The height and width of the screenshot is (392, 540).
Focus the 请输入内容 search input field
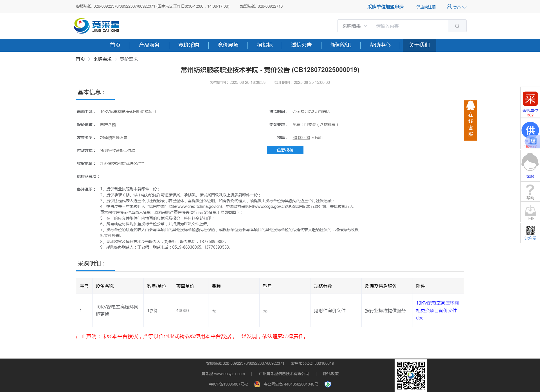tap(409, 26)
